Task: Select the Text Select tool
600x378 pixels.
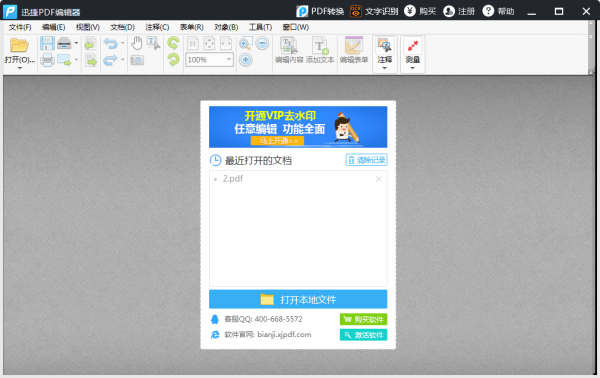Action: coord(153,43)
